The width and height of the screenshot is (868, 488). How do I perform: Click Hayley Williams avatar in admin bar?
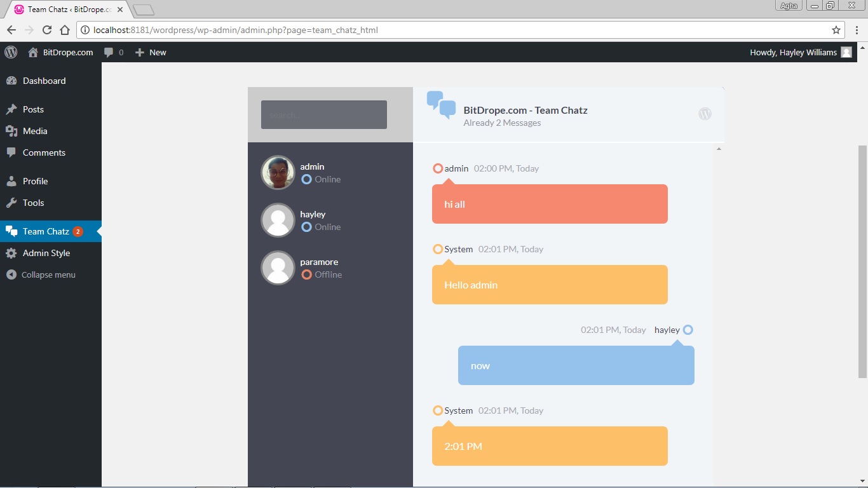pyautogui.click(x=846, y=52)
